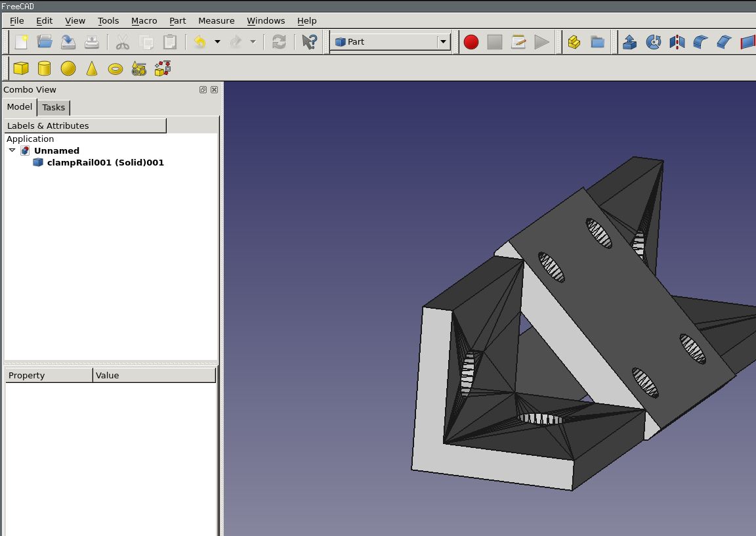Screen dimensions: 756x536
Task: Collapse the Unnamed document tree node
Action: 12,150
